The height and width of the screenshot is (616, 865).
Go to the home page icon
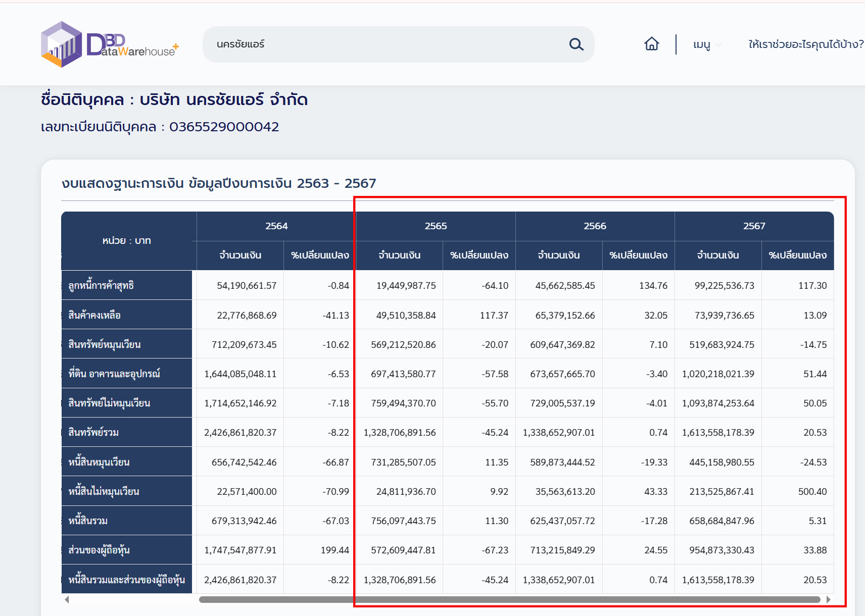(x=651, y=44)
